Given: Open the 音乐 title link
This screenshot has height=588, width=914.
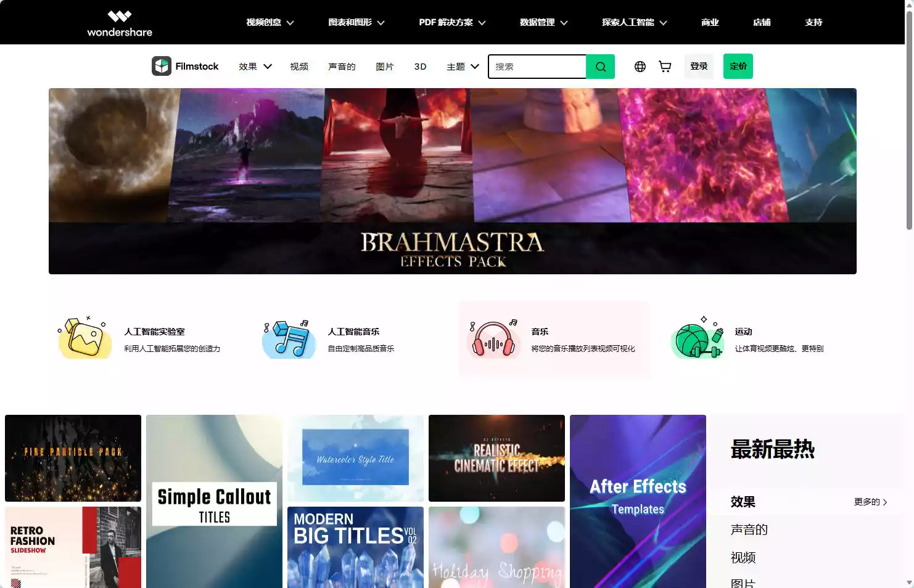Looking at the screenshot, I should pos(540,332).
